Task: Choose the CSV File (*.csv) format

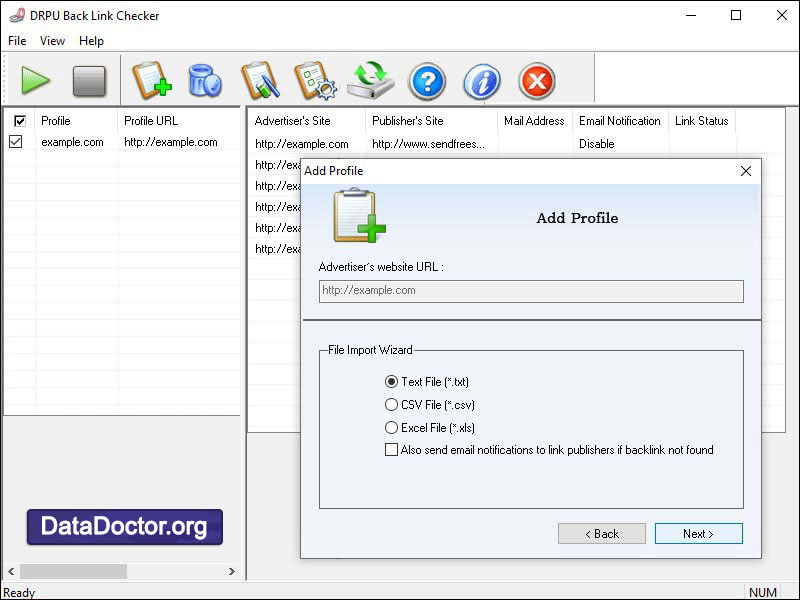Action: [x=391, y=404]
